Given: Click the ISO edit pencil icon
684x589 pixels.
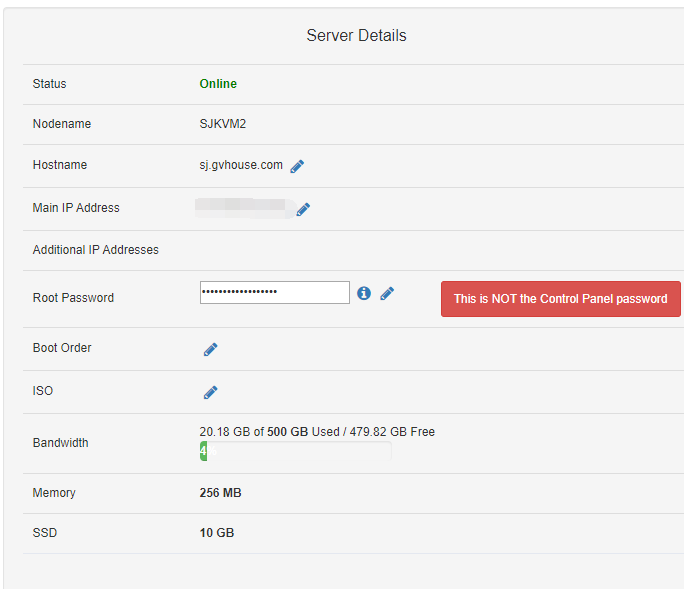Looking at the screenshot, I should point(210,392).
